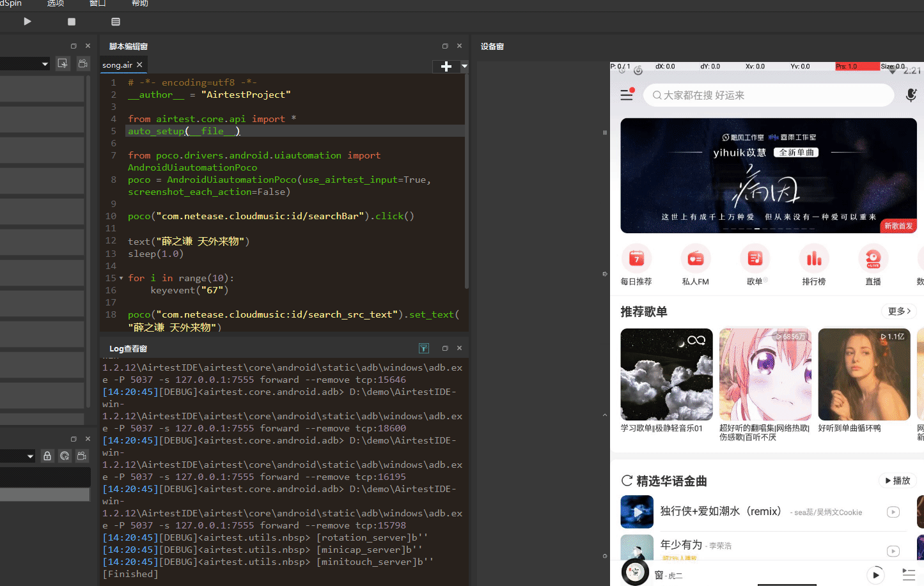The image size is (924, 586).
Task: Click the refresh-inspect icon in Poco panel
Action: (65, 456)
